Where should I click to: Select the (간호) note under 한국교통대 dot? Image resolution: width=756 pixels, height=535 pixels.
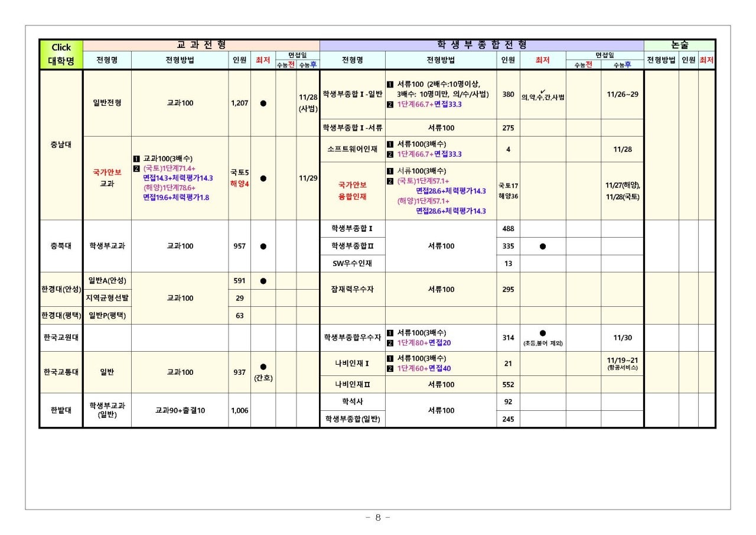(263, 378)
